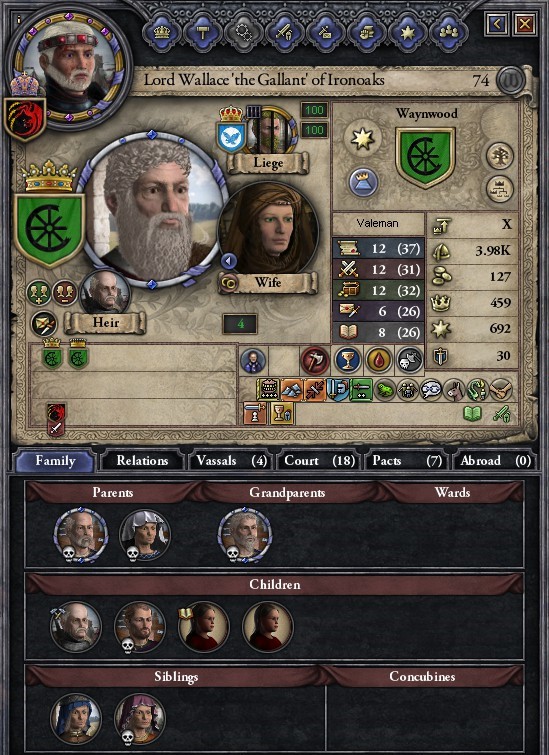Click the title hierarchy icon under dynasty tree
This screenshot has width=549, height=755.
pos(499,189)
